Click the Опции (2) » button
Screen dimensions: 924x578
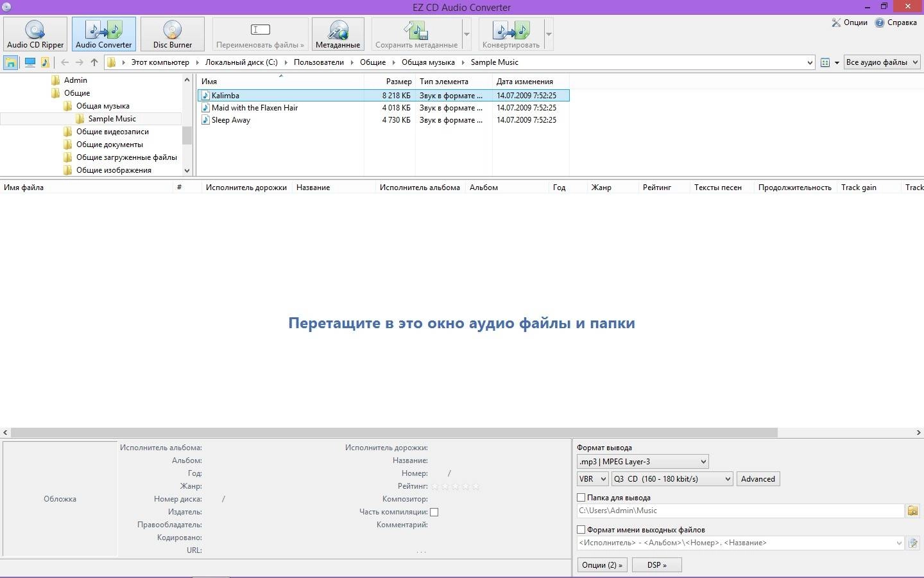pos(602,565)
